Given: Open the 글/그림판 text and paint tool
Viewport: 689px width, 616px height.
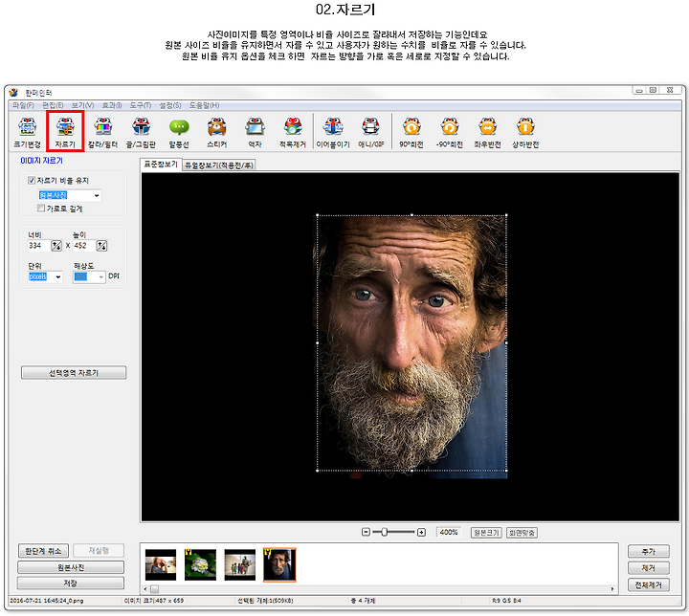Looking at the screenshot, I should click(x=141, y=132).
